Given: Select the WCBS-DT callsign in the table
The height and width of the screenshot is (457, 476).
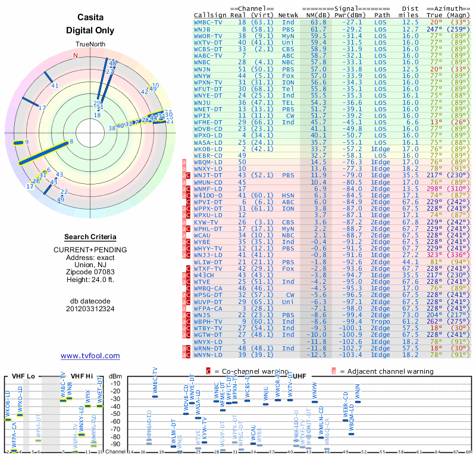Looking at the screenshot, I should click(x=208, y=49).
